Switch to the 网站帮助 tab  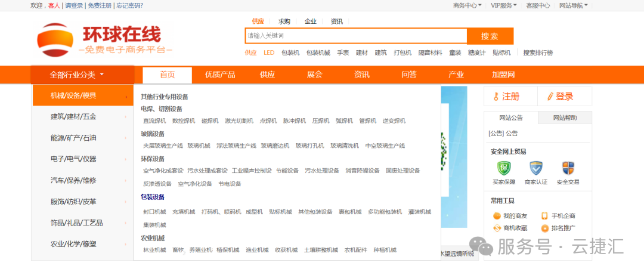tap(565, 118)
